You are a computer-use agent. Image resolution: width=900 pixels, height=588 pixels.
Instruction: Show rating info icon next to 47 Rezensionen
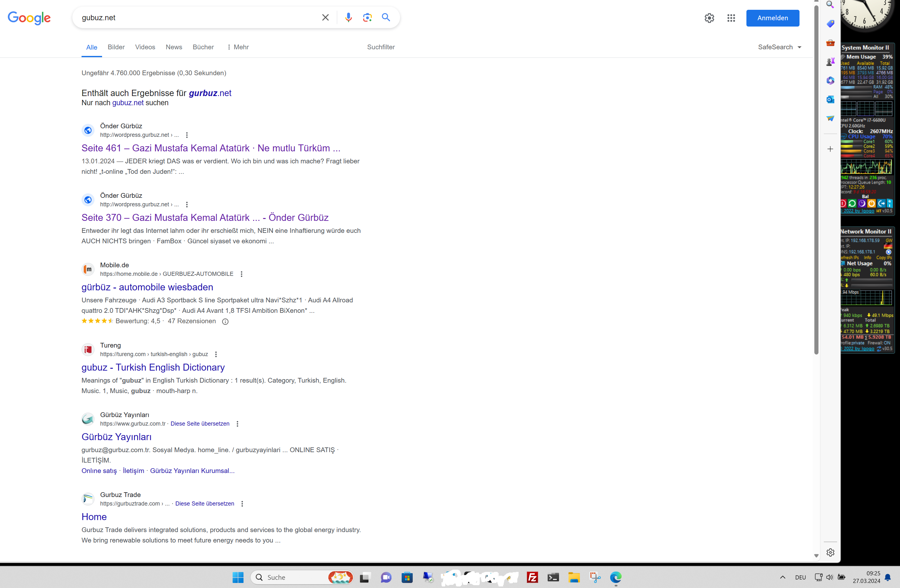[x=225, y=321]
